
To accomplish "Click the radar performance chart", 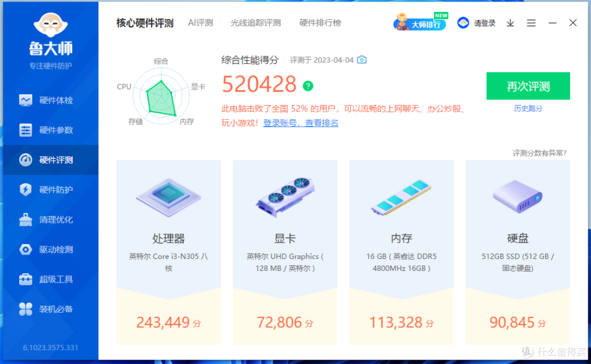I will tap(161, 96).
